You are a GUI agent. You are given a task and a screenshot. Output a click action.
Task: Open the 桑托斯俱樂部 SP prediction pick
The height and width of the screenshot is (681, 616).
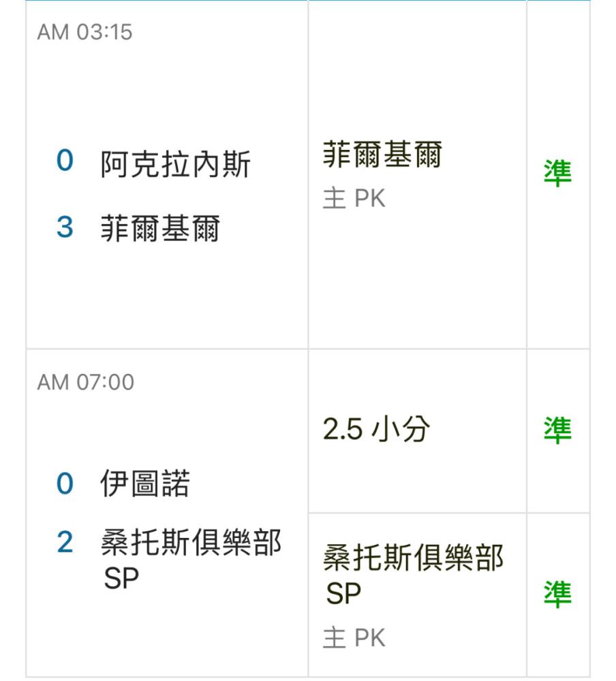tap(414, 574)
